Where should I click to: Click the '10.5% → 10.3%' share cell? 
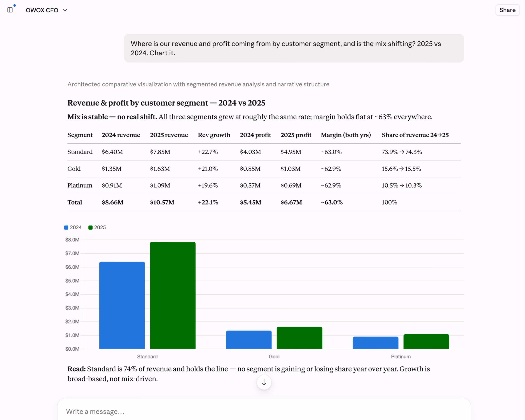pyautogui.click(x=402, y=185)
